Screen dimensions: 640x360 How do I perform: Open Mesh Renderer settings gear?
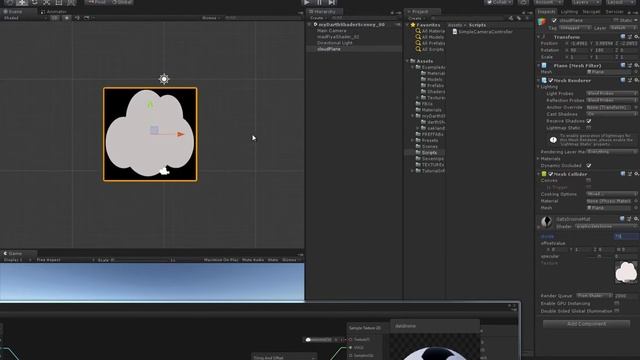tap(636, 80)
